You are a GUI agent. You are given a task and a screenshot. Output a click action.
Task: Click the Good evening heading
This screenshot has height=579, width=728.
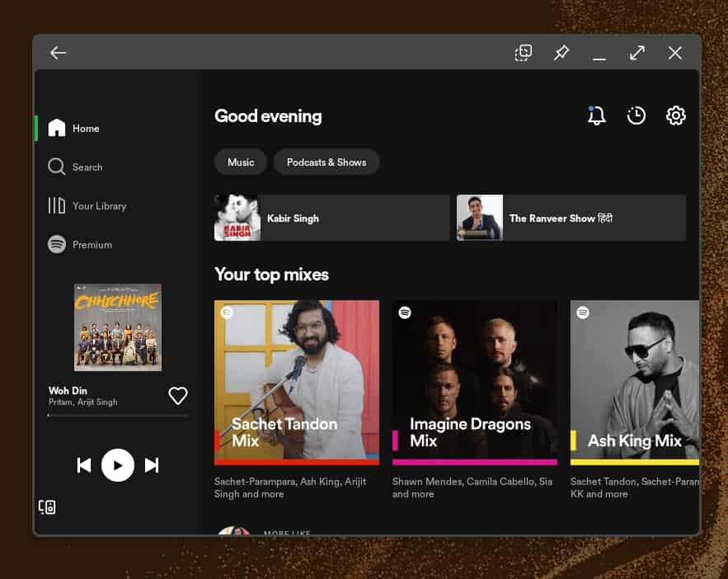[x=268, y=116]
